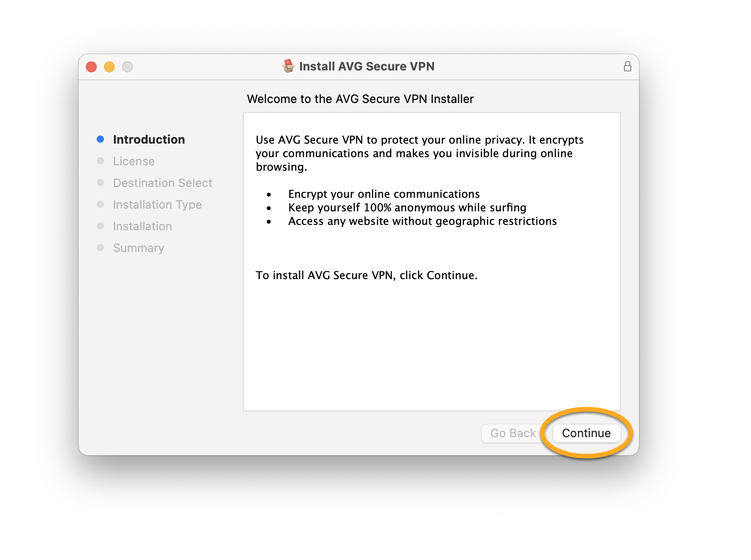Click the Encrypt your online communications bullet
The height and width of the screenshot is (560, 751).
(384, 194)
